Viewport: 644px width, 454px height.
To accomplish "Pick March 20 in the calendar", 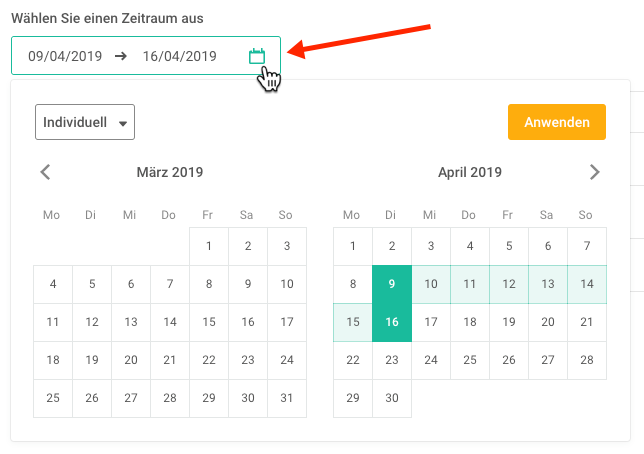I will click(x=131, y=360).
